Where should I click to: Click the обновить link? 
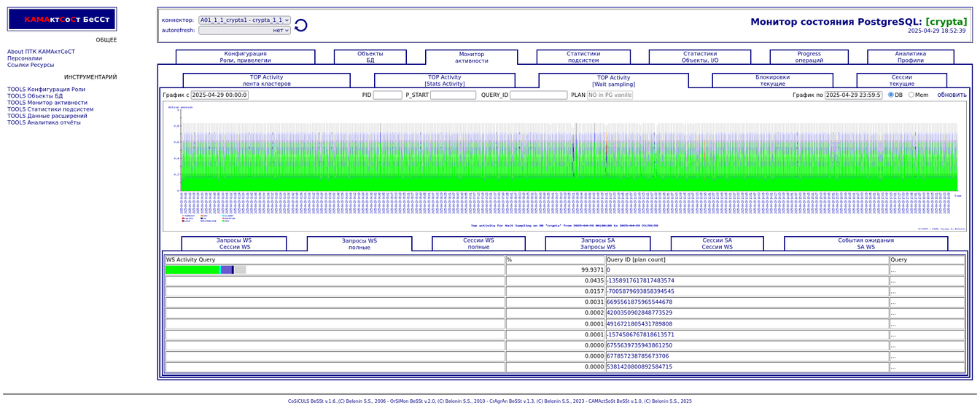tap(952, 95)
